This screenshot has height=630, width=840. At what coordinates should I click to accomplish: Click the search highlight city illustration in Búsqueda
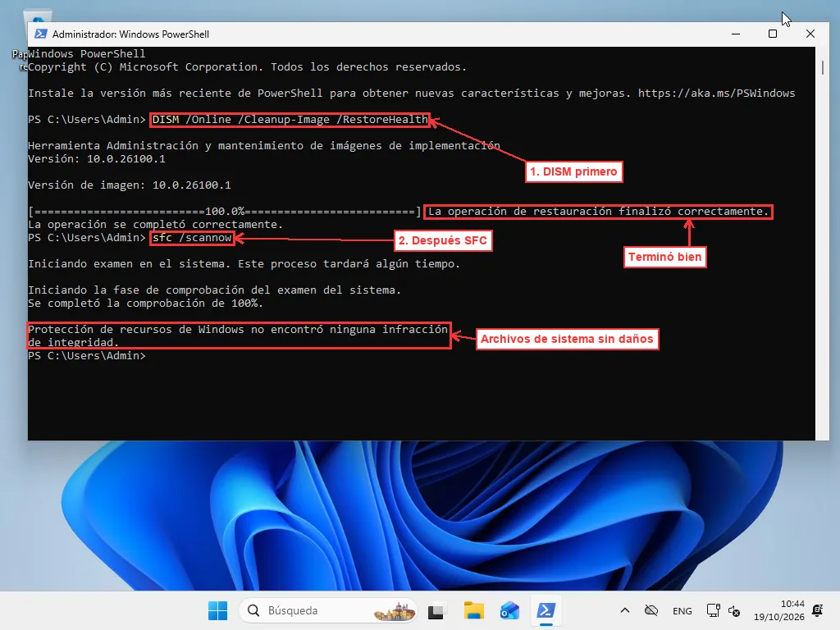(x=395, y=610)
